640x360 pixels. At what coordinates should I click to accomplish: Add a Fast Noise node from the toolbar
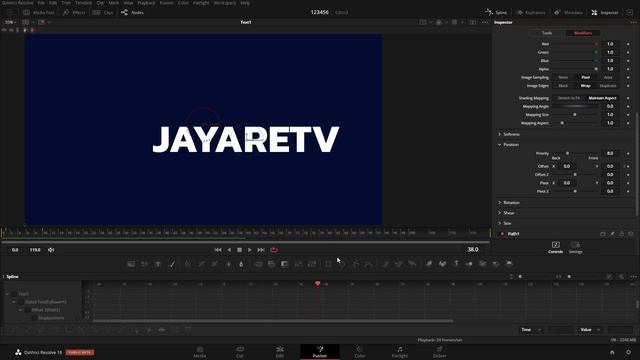click(144, 264)
